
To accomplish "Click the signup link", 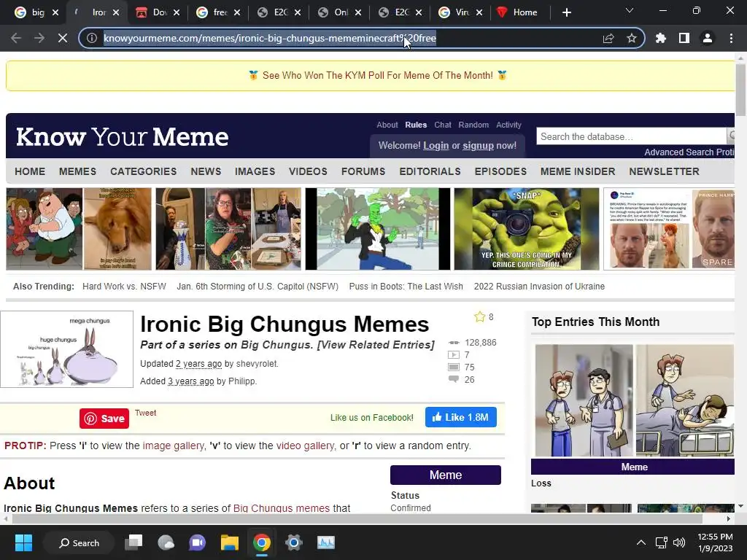I will click(478, 145).
